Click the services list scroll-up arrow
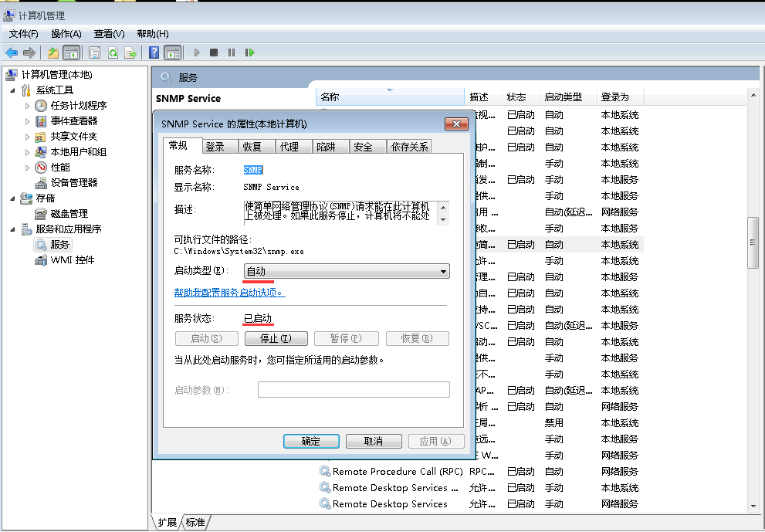The image size is (765, 532). click(753, 95)
